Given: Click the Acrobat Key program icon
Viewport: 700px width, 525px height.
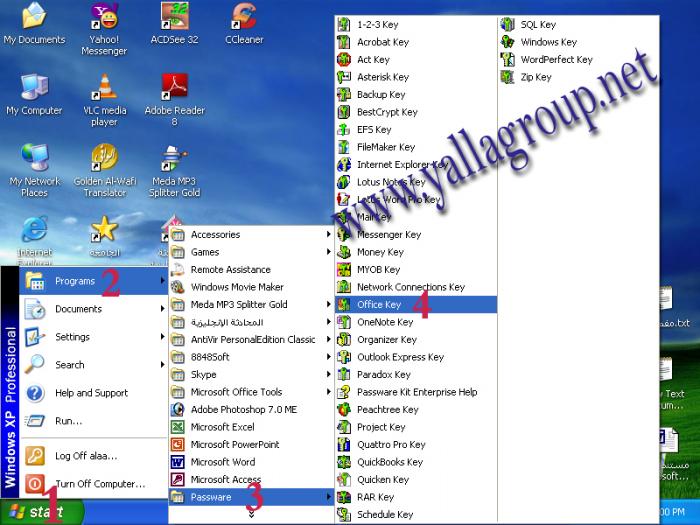Looking at the screenshot, I should (344, 42).
